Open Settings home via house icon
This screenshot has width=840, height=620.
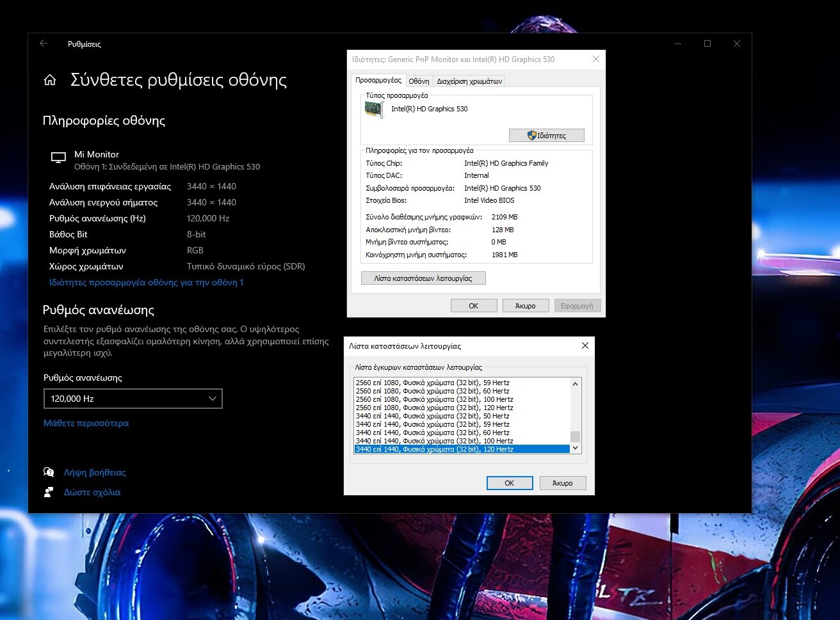point(50,80)
